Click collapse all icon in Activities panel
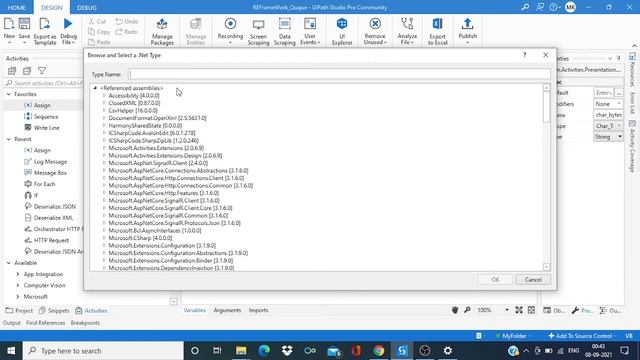640x360 pixels. click(x=27, y=71)
